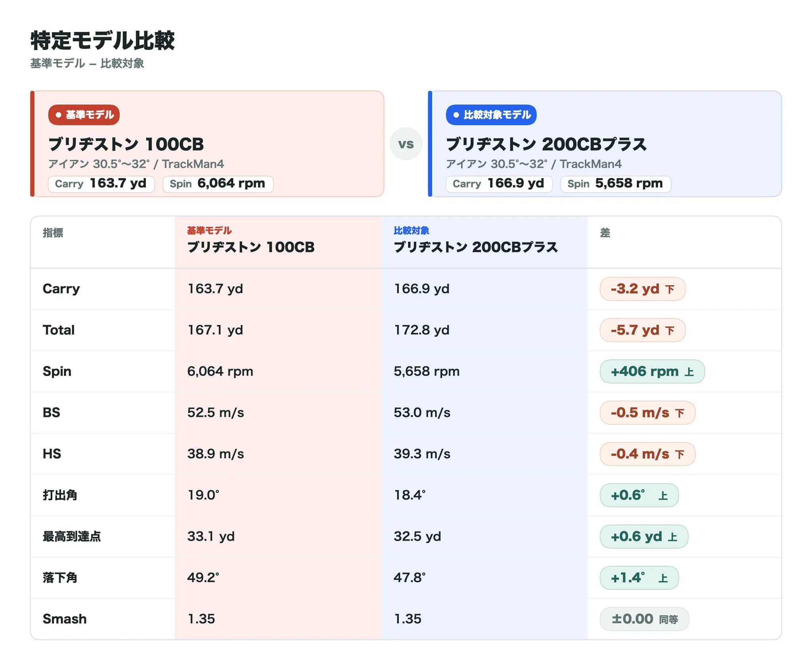
Task: Click the Carry 166.9 yd chip
Action: click(x=499, y=184)
